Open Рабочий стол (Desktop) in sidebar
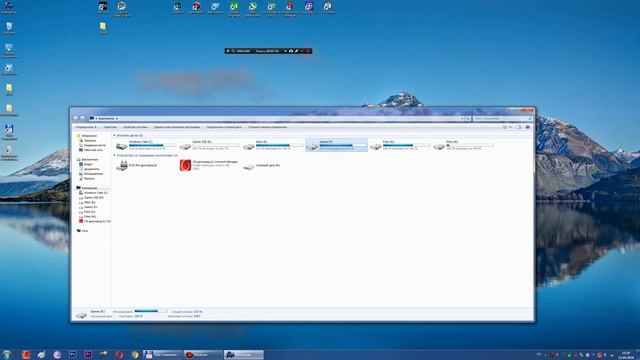Image resolution: width=640 pixels, height=360 pixels. click(x=93, y=150)
